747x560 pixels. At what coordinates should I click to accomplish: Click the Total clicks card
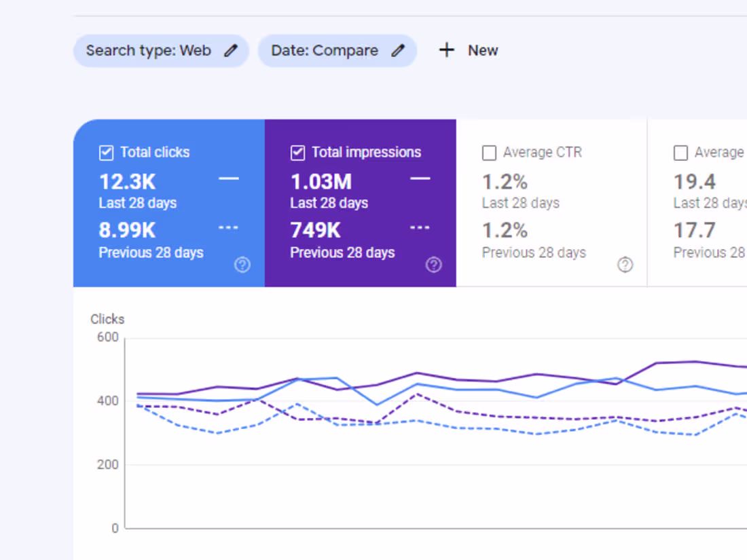point(168,202)
